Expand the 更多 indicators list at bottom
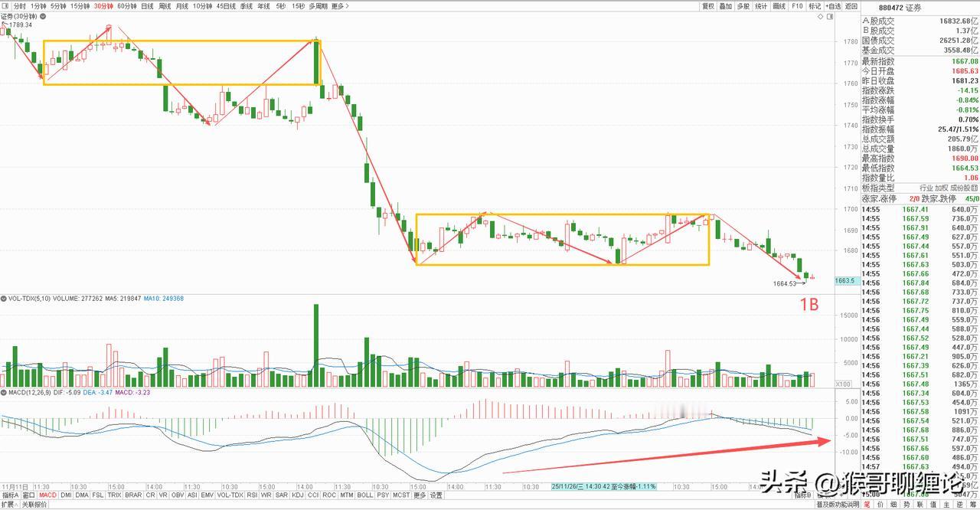This screenshot has width=980, height=510. click(420, 496)
